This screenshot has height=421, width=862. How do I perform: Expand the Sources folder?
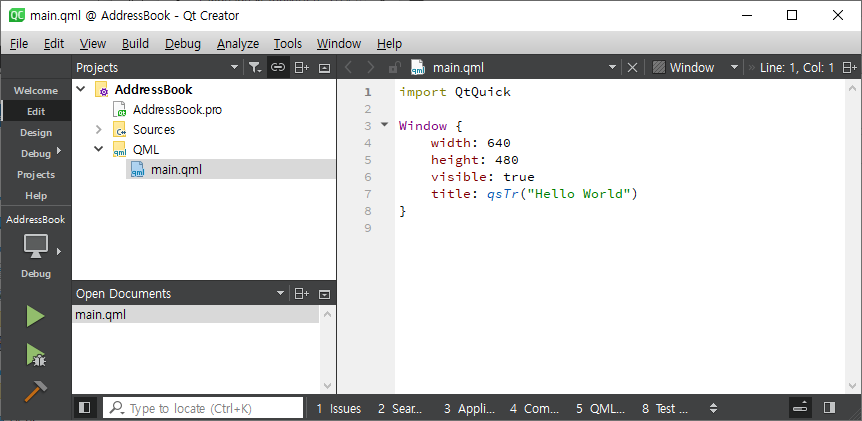tap(98, 130)
